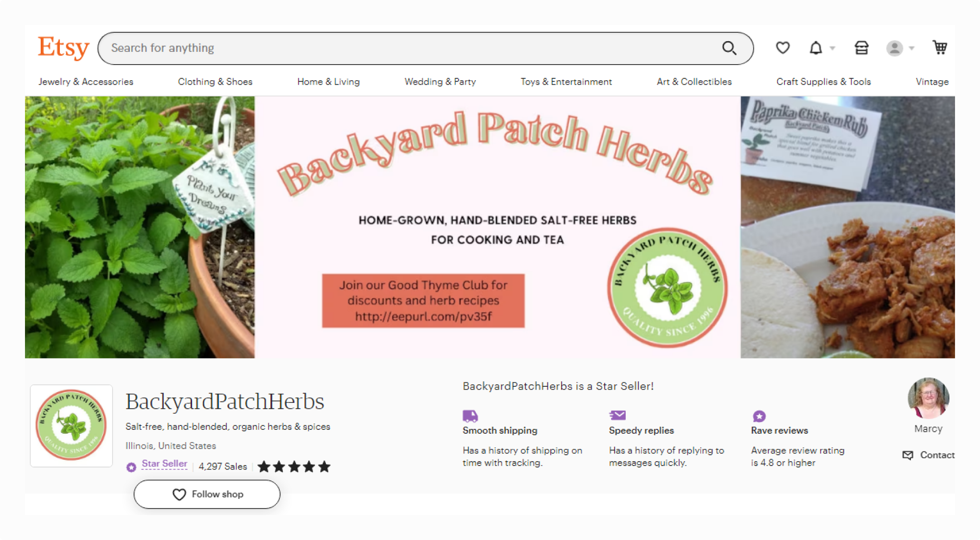Screen dimensions: 980x540
Task: Click the Speedy replies heading
Action: pos(641,430)
